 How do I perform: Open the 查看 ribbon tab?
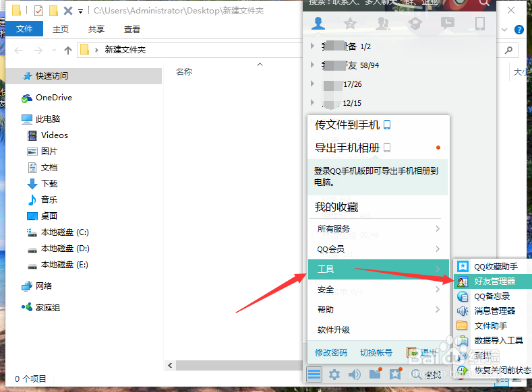point(132,30)
